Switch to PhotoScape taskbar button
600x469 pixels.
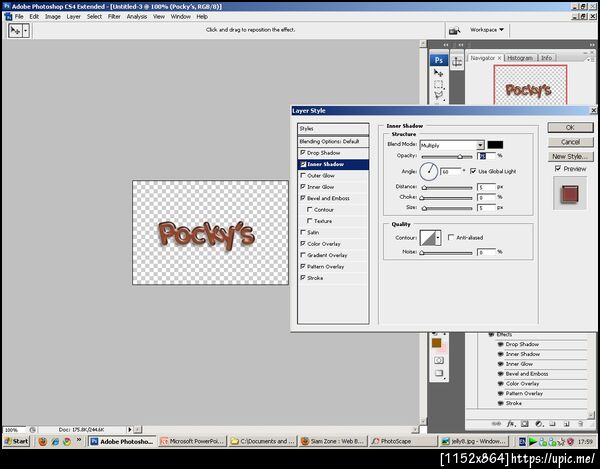(x=404, y=441)
